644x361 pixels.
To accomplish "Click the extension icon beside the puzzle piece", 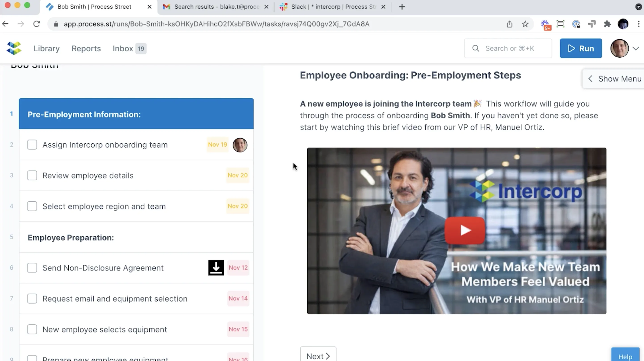I will [x=591, y=24].
